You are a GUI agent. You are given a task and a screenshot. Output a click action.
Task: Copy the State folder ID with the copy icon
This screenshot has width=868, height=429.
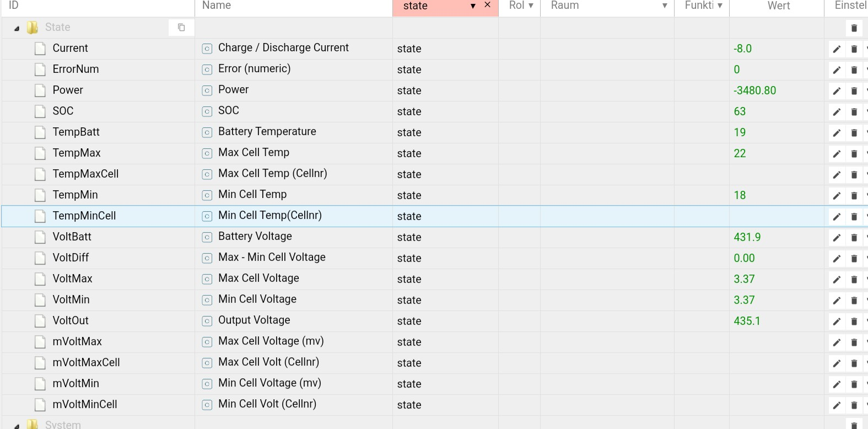(181, 28)
